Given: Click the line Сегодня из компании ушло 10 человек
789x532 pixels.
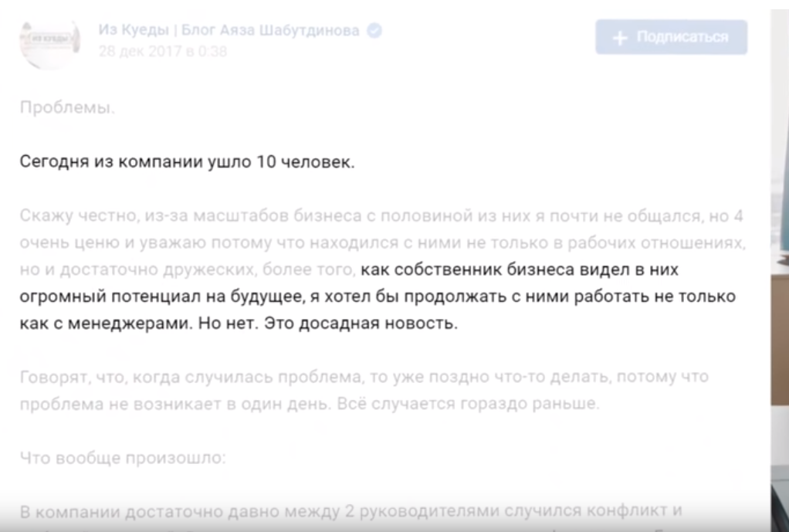Looking at the screenshot, I should click(187, 164).
